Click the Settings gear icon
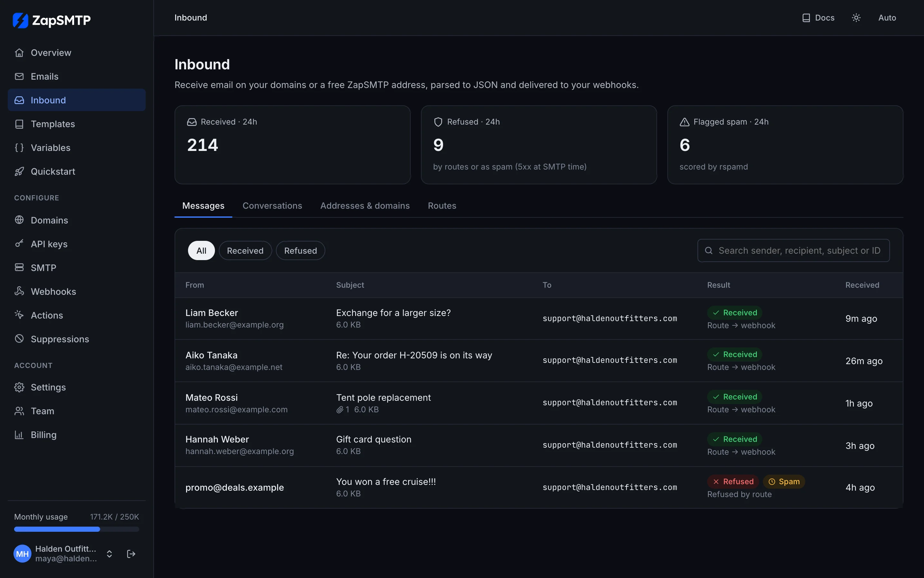This screenshot has width=924, height=578. (19, 387)
